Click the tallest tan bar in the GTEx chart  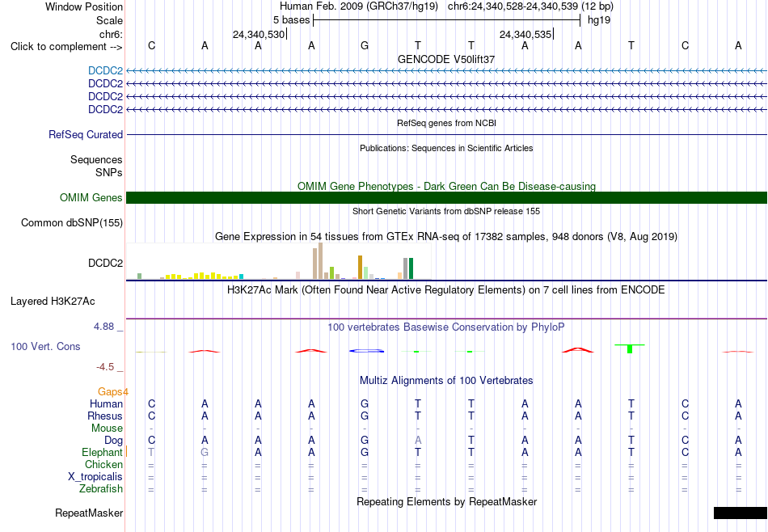[320, 261]
